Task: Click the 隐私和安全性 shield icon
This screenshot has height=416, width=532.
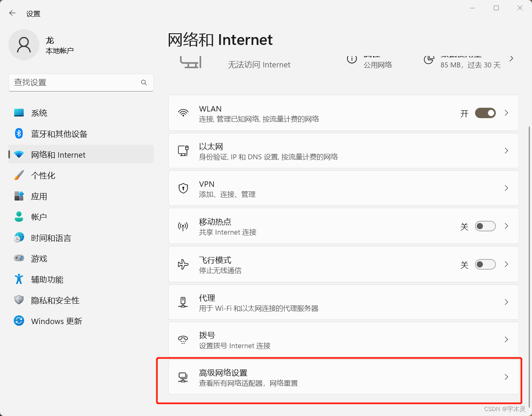Action: [19, 300]
